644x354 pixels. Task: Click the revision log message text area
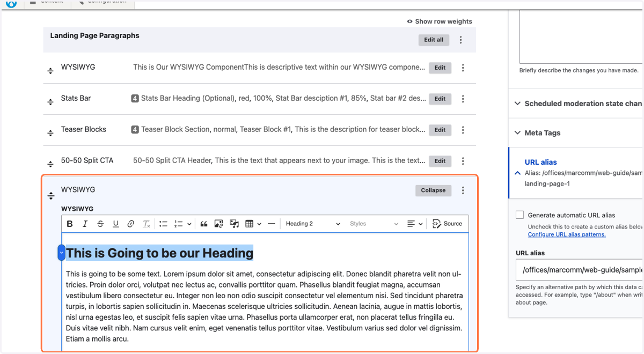[x=581, y=36]
